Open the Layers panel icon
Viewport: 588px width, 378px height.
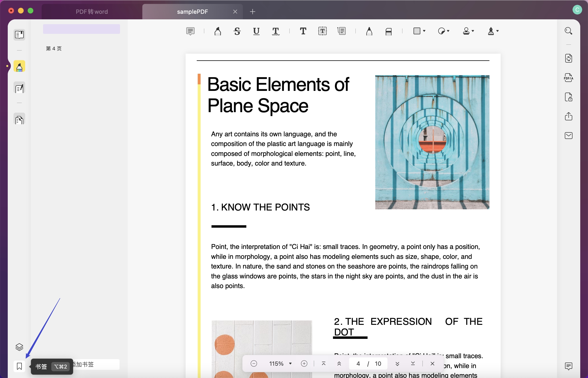pyautogui.click(x=19, y=347)
